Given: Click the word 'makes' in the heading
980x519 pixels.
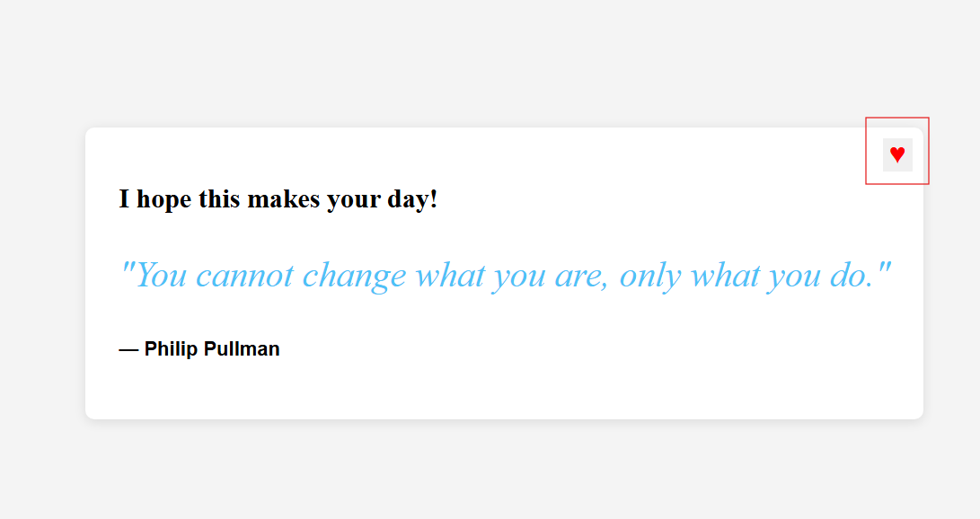Looking at the screenshot, I should pos(284,199).
